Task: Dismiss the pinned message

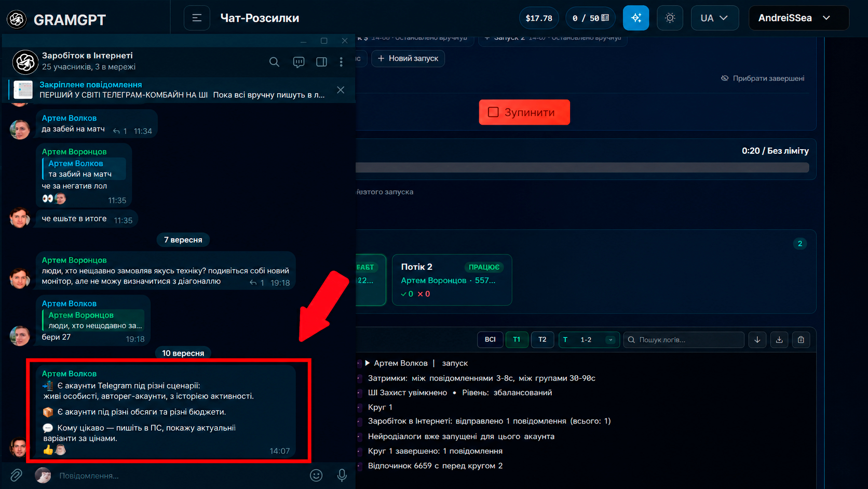Action: coord(341,90)
